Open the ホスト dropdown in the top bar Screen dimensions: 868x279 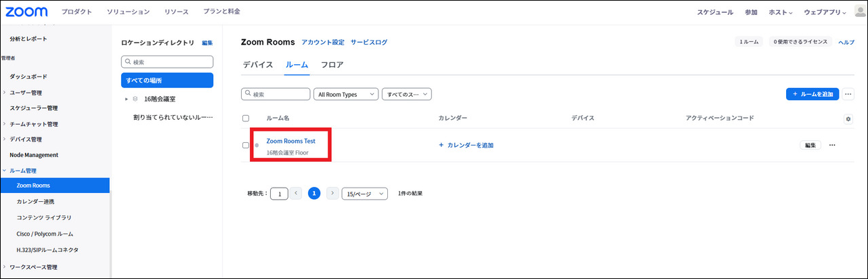781,12
